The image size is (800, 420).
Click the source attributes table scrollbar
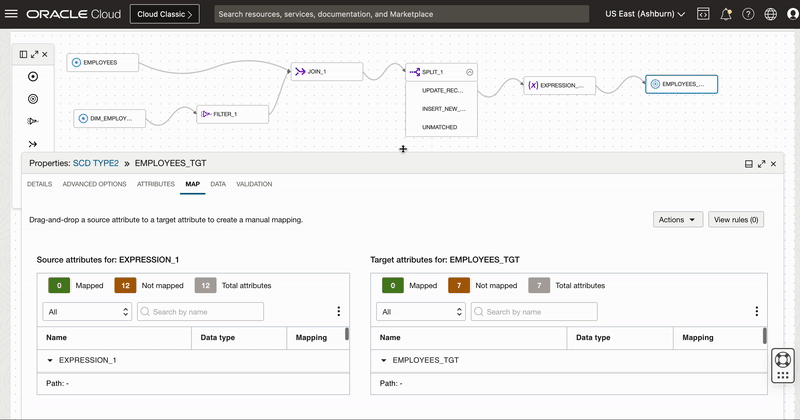[347, 334]
